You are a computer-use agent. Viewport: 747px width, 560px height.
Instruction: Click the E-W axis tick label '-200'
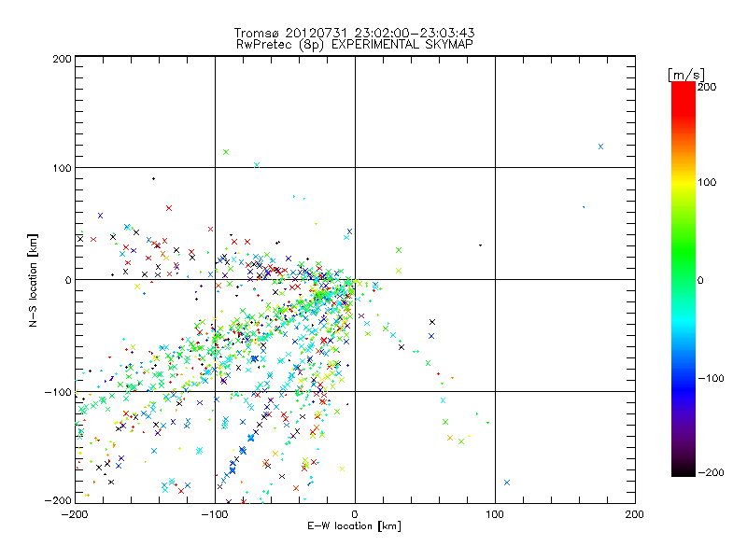coord(75,514)
